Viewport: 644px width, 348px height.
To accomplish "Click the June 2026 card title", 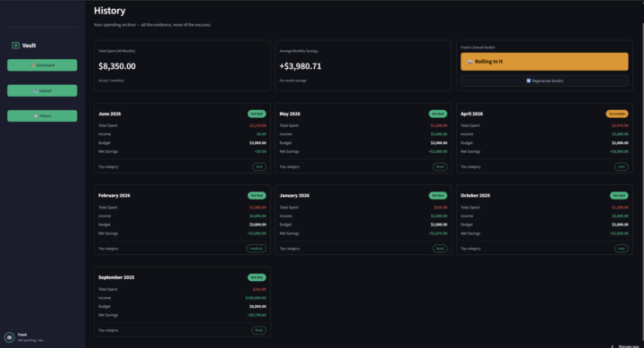I will 110,114.
